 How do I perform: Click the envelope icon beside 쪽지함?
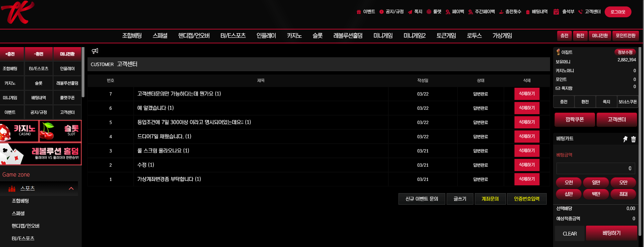click(x=558, y=88)
